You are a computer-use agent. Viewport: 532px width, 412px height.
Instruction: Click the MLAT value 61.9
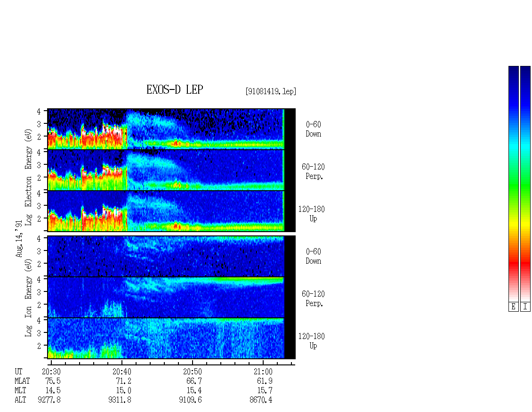tap(265, 381)
